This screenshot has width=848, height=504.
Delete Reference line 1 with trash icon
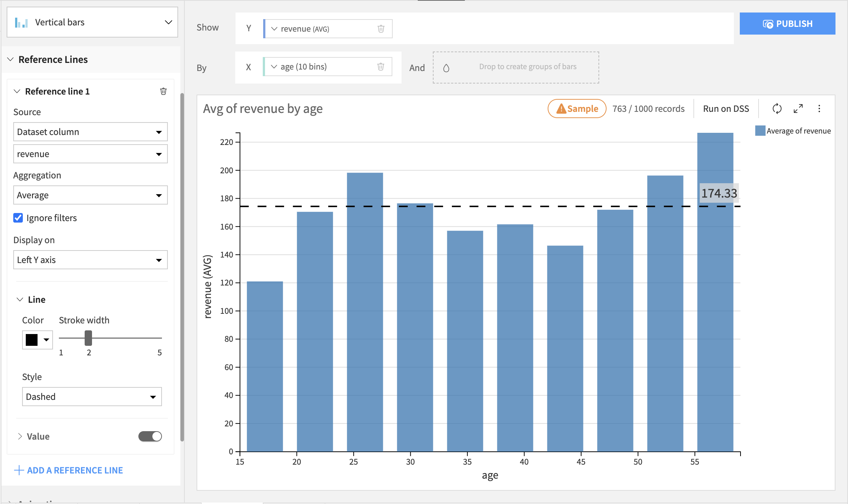click(x=163, y=91)
